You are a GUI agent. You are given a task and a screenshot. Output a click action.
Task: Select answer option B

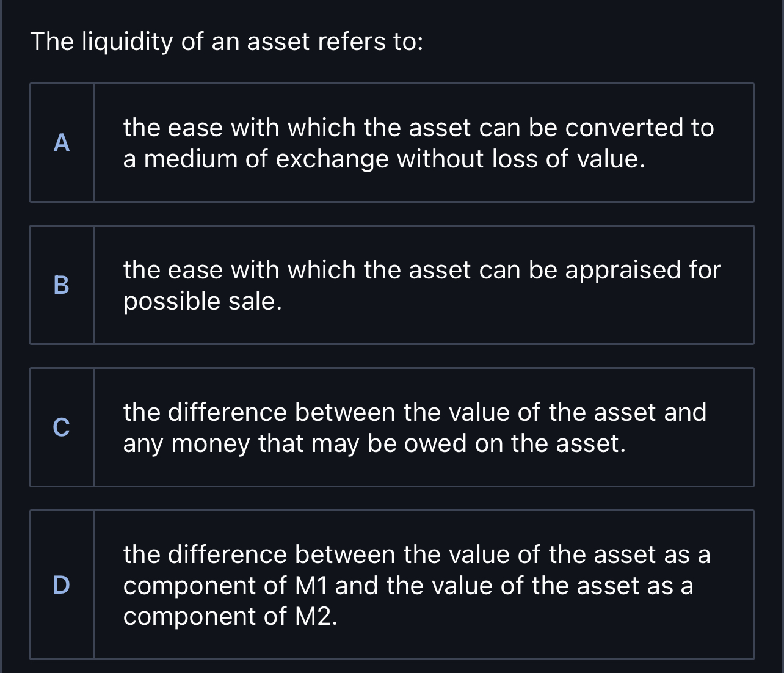tap(392, 285)
